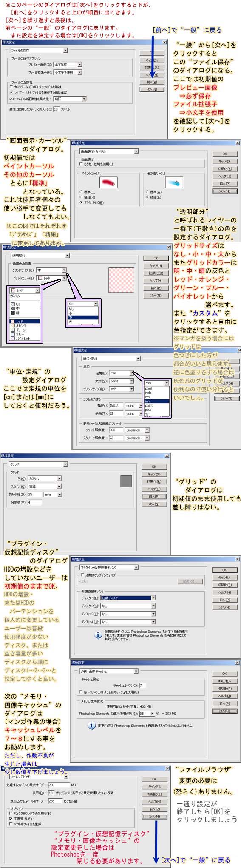Open the スクリーン解像度 pixel/inch unit dropdown
241x868 pixels.
137,438
